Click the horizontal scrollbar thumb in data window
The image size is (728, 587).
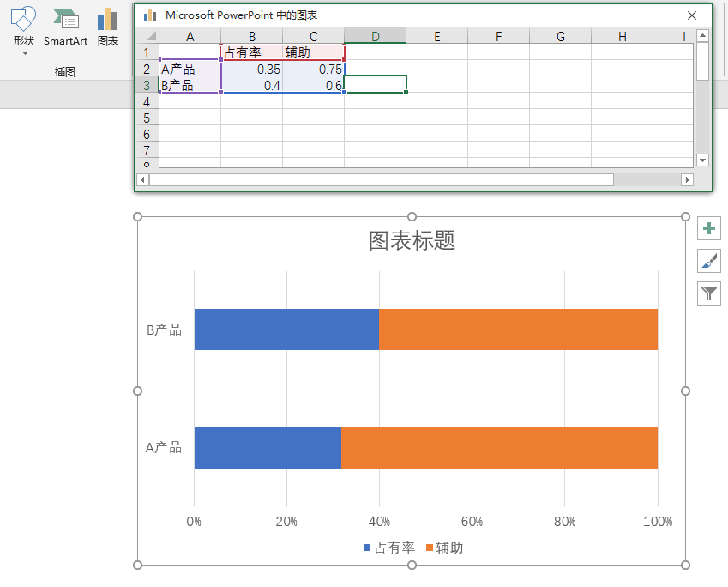382,179
